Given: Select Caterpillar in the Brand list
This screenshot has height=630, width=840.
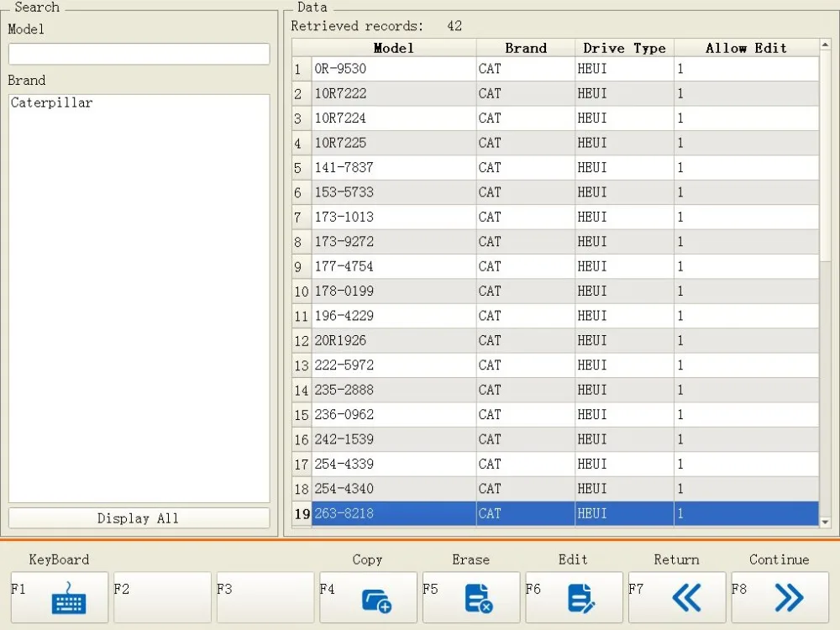Looking at the screenshot, I should click(x=52, y=103).
